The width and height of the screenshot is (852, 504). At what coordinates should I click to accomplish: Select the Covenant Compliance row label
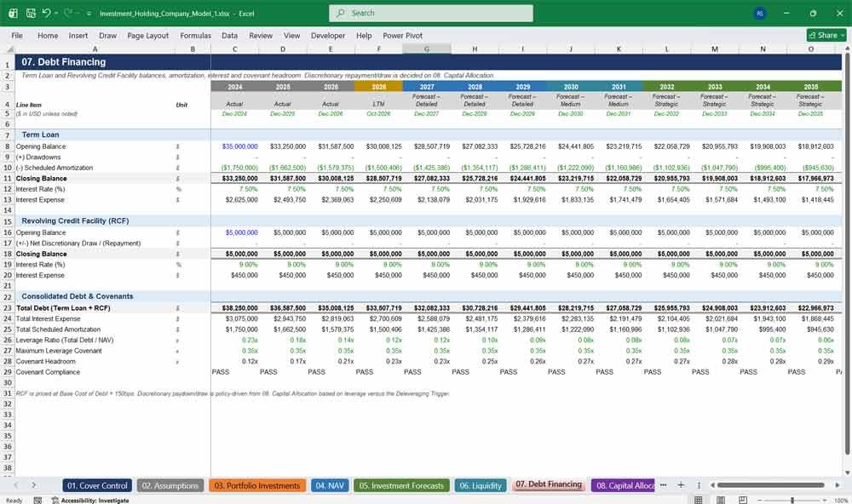(x=48, y=372)
